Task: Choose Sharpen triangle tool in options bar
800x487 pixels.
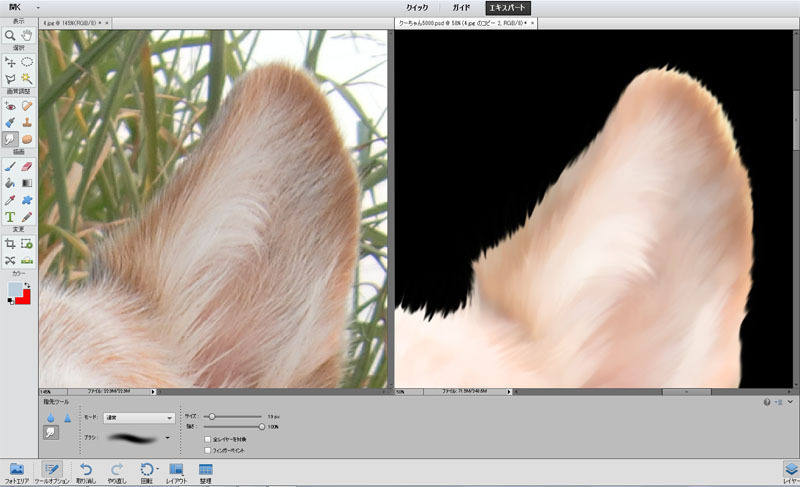Action: tap(67, 418)
